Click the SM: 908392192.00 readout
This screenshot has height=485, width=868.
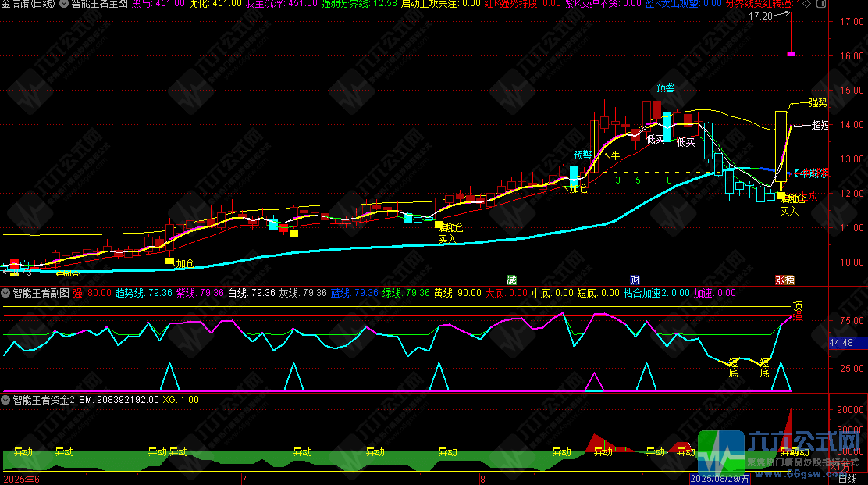[x=119, y=400]
